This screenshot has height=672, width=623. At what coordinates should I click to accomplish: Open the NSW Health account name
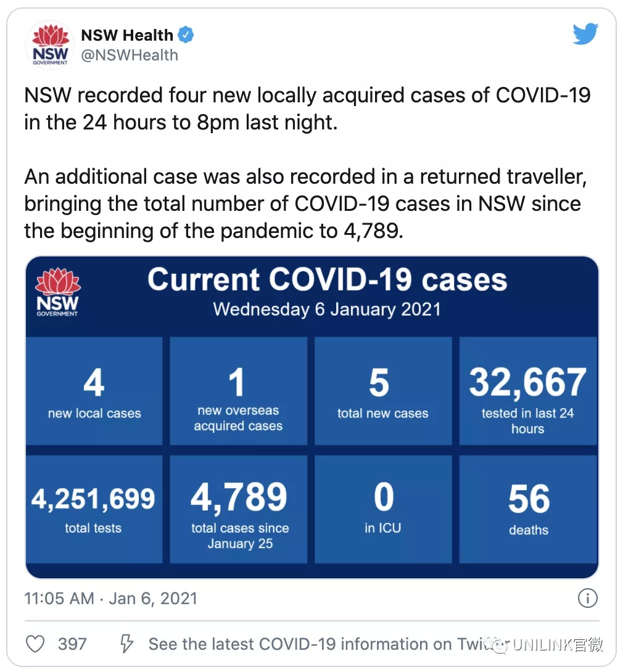[x=127, y=35]
